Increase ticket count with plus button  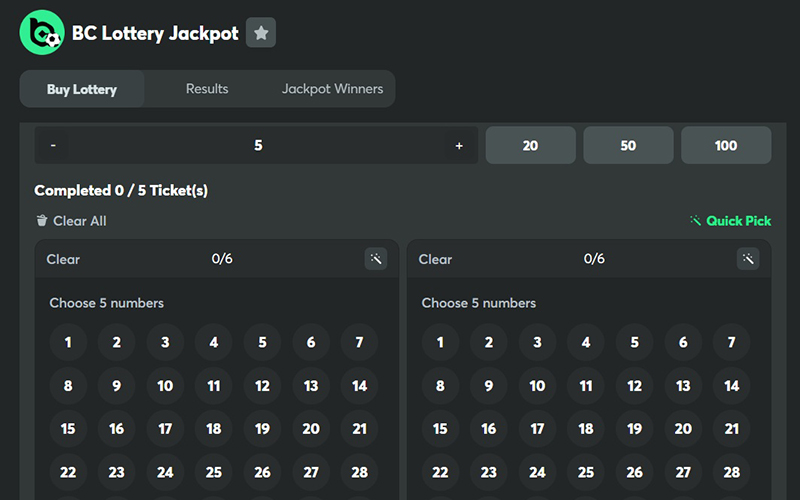click(459, 145)
